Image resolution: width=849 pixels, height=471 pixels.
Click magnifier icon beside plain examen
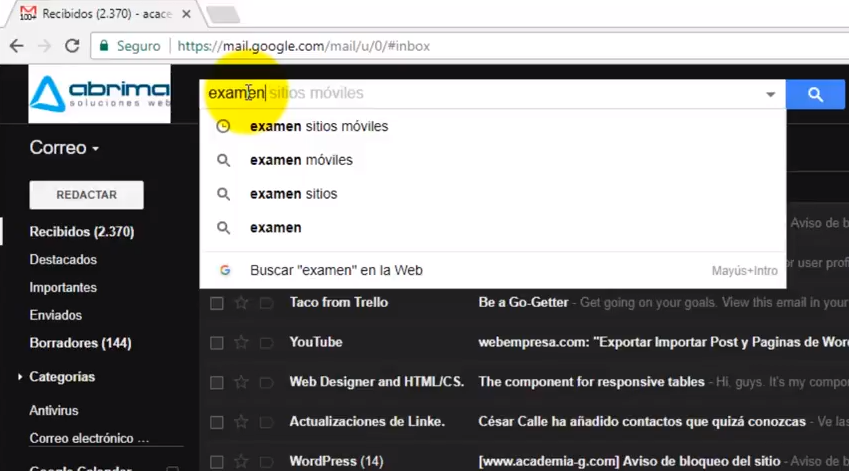click(x=224, y=228)
